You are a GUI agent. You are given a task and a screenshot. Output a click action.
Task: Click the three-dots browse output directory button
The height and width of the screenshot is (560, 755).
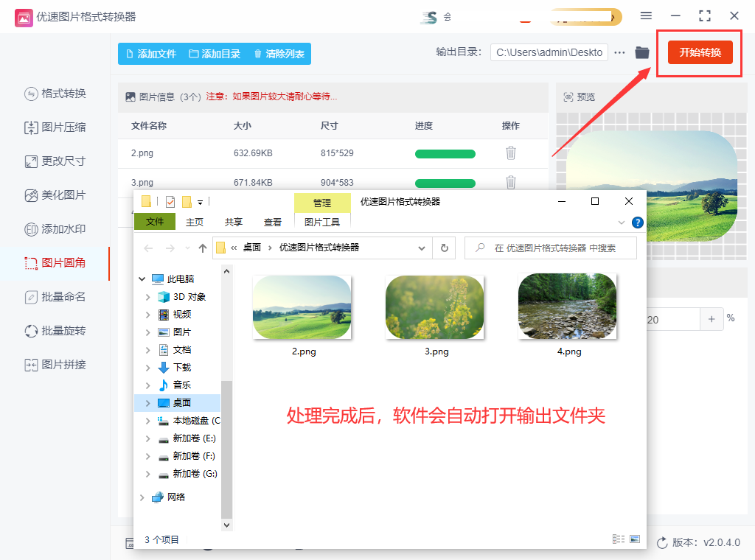point(619,52)
